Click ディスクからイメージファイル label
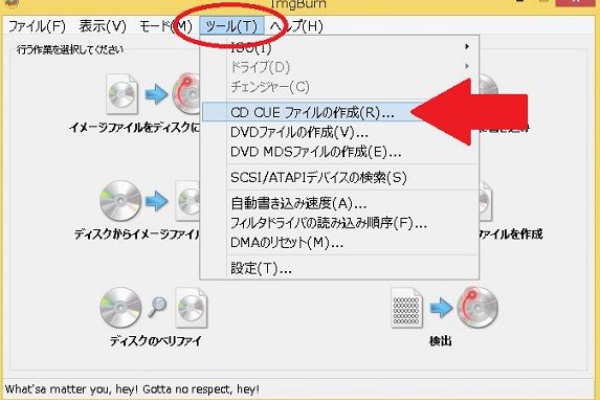The height and width of the screenshot is (400, 600). [137, 234]
